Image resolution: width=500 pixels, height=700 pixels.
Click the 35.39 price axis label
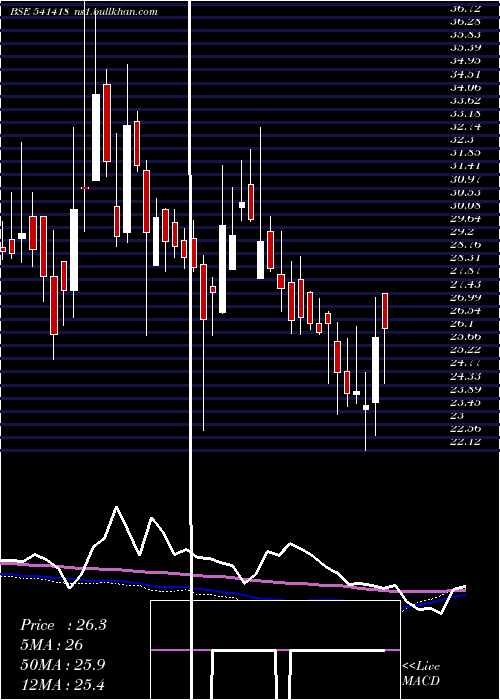(466, 48)
